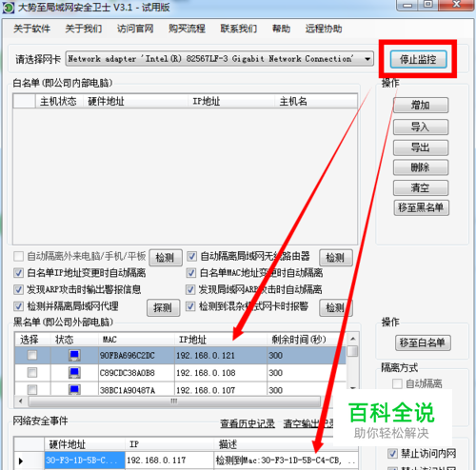Select checkbox for blacklist row 192.168.0.107
The image size is (476, 470).
click(32, 389)
